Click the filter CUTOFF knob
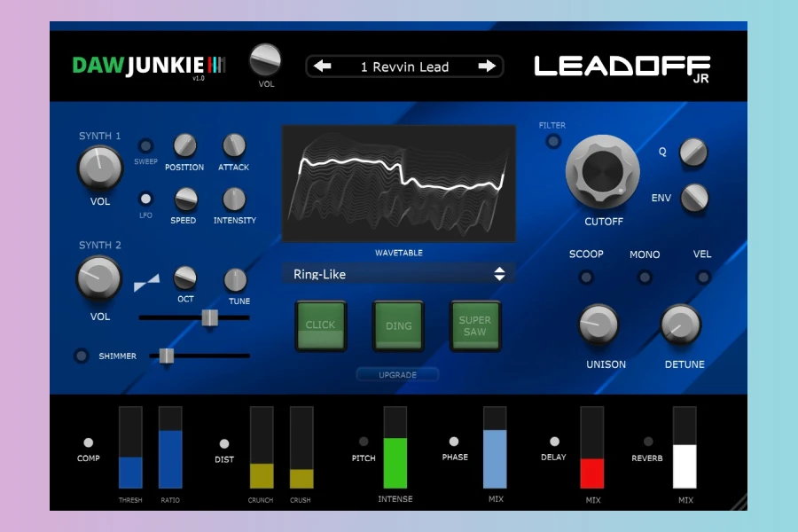The width and height of the screenshot is (798, 532). (603, 170)
